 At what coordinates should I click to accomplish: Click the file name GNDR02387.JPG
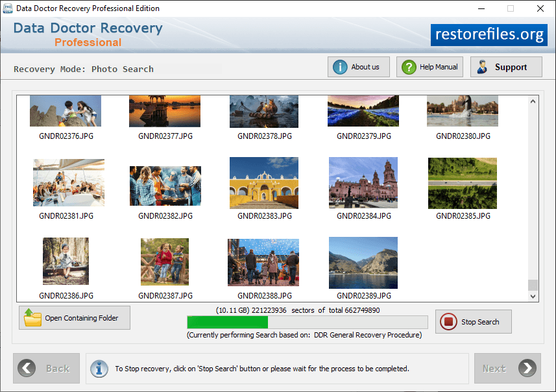click(165, 296)
